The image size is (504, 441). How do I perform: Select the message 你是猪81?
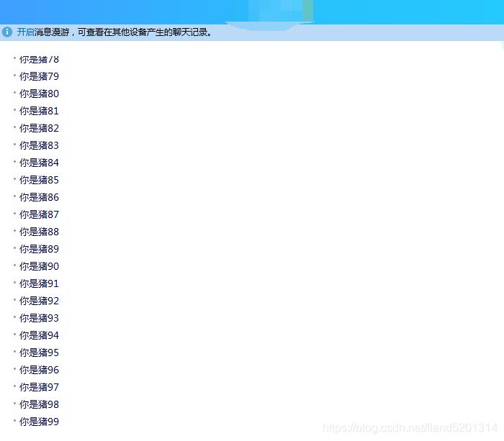(39, 111)
